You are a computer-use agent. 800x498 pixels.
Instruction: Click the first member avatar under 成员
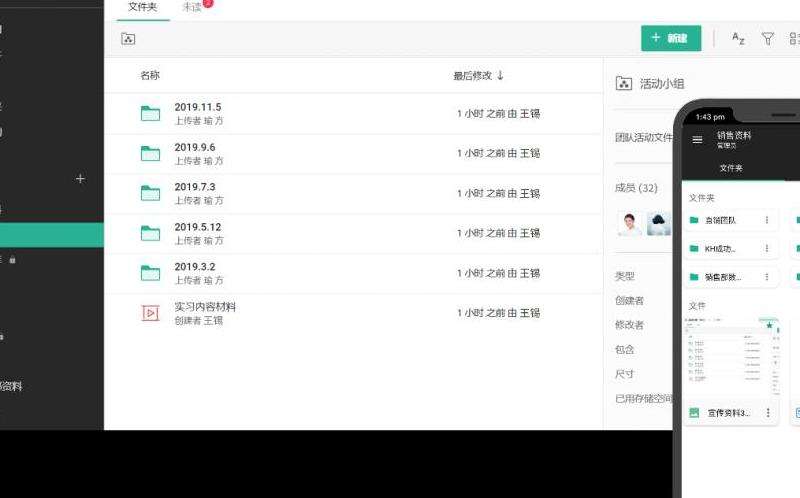(630, 224)
